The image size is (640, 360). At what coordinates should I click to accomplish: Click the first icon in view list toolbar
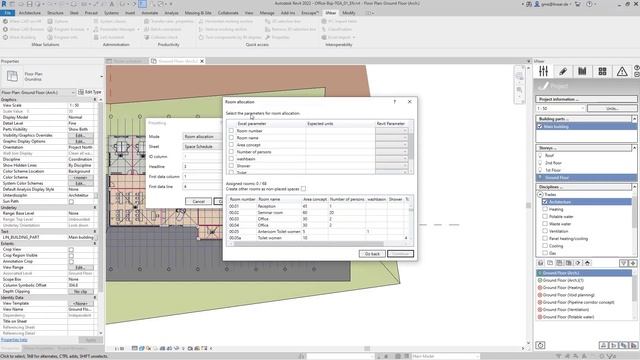(540, 263)
